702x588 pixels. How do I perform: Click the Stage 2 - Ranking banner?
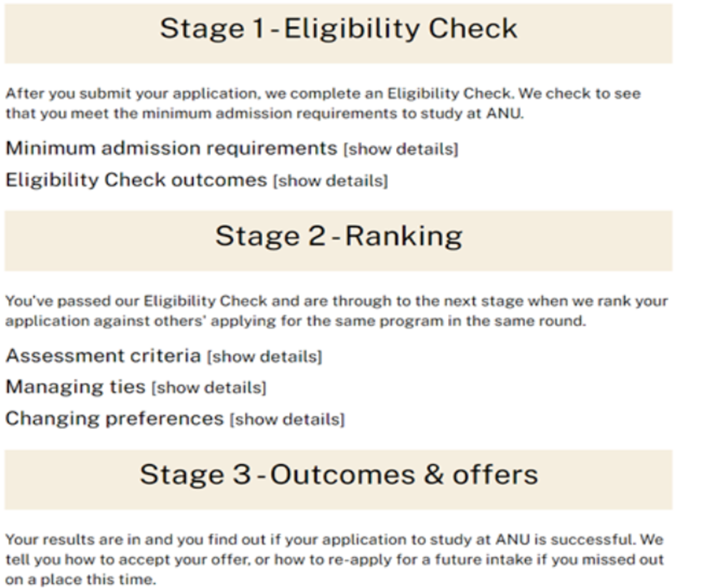click(x=338, y=241)
